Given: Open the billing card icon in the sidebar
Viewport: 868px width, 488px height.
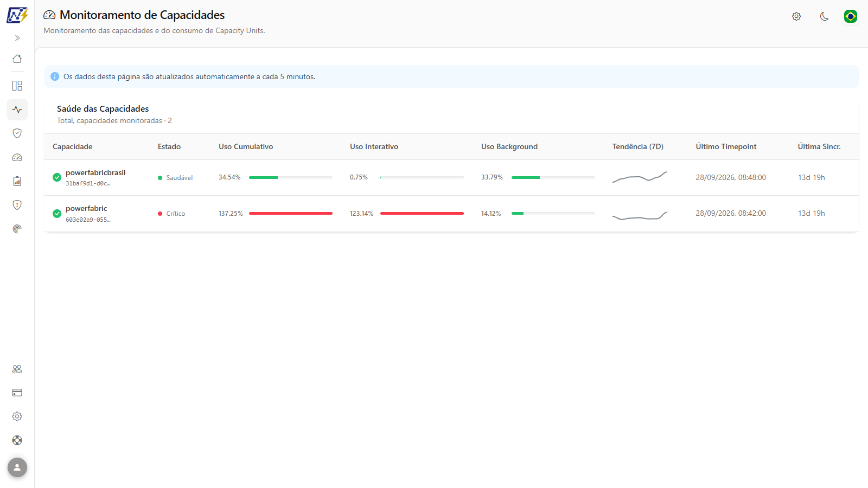Looking at the screenshot, I should point(17,393).
